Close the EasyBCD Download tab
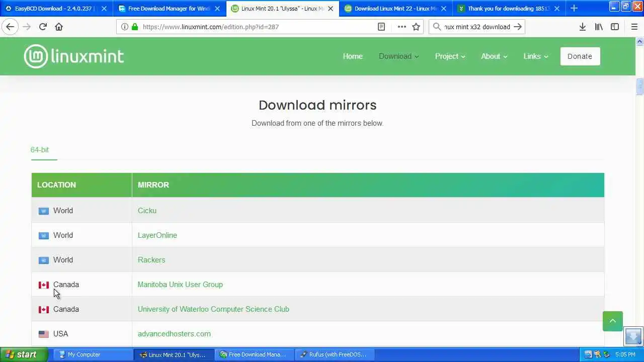Screen dimensions: 644x362 pos(104,9)
